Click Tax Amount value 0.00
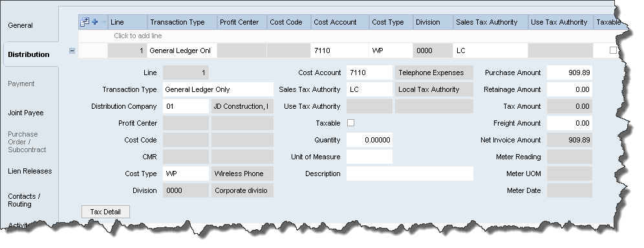This screenshot has height=248, width=644. coord(570,106)
